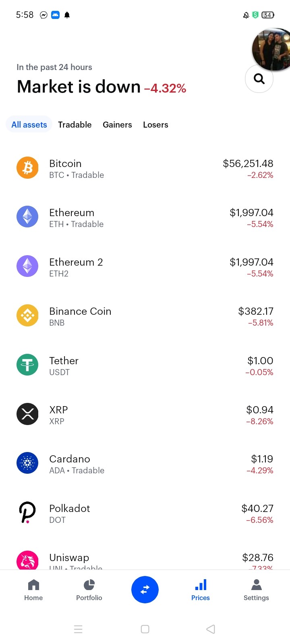
Task: Tap the Tether green icon
Action: pos(27,365)
